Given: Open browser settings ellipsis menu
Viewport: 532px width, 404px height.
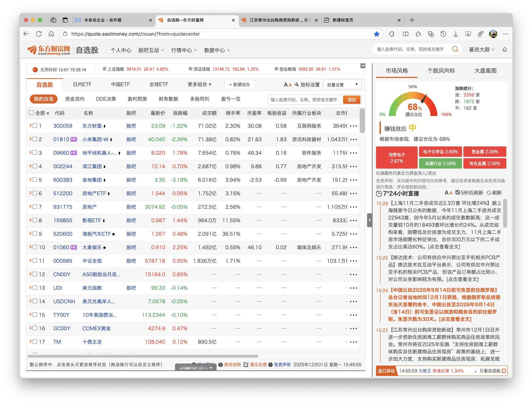Looking at the screenshot, I should [506, 34].
